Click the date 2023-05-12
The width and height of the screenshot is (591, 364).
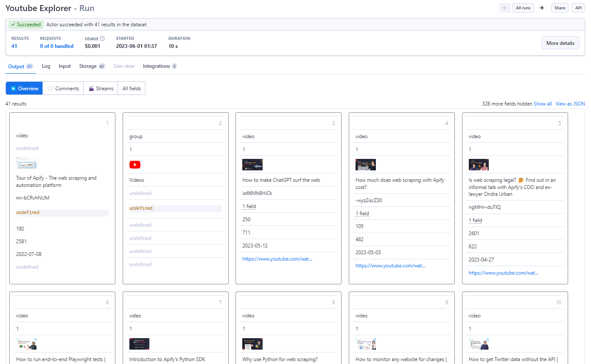255,246
